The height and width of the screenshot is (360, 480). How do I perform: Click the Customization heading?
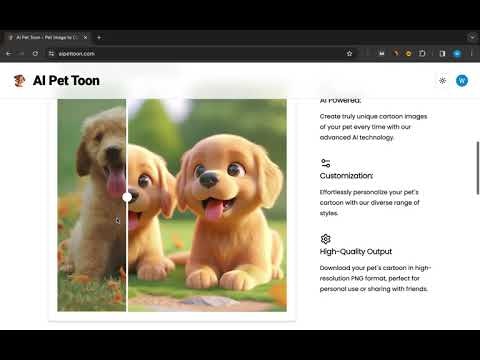click(x=346, y=176)
